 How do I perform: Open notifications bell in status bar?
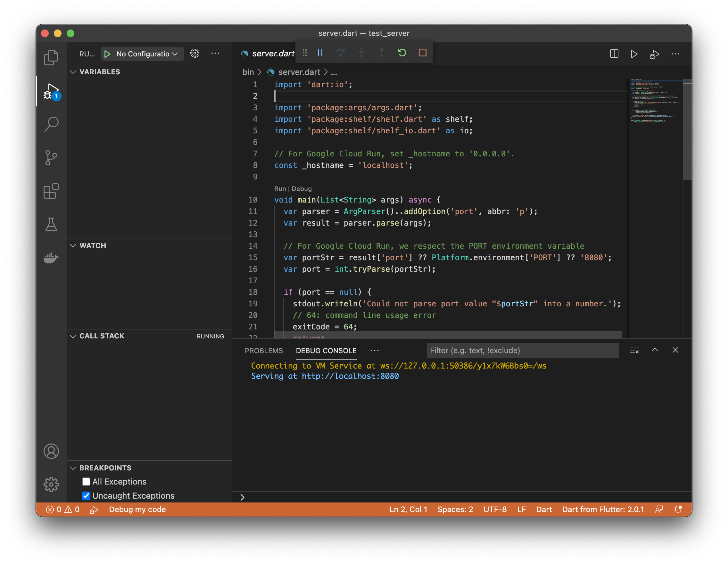pyautogui.click(x=678, y=509)
